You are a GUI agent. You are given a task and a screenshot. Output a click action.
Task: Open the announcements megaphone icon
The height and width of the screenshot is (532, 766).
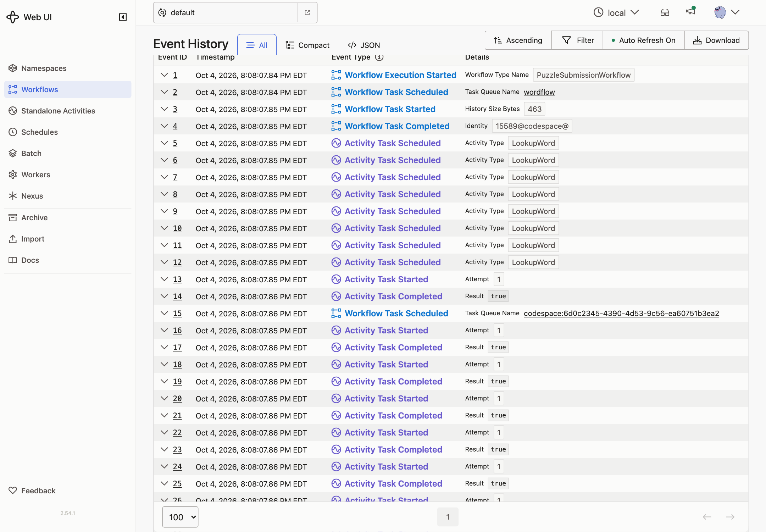[690, 11]
